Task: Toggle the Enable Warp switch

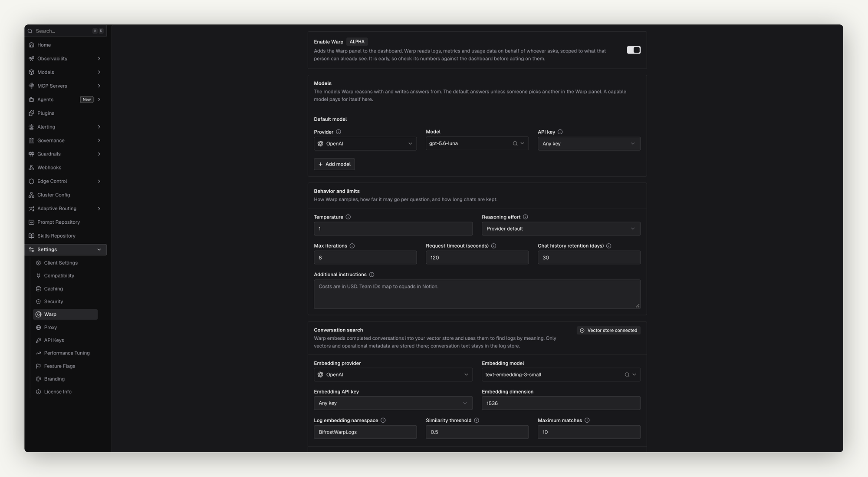Action: coord(634,50)
